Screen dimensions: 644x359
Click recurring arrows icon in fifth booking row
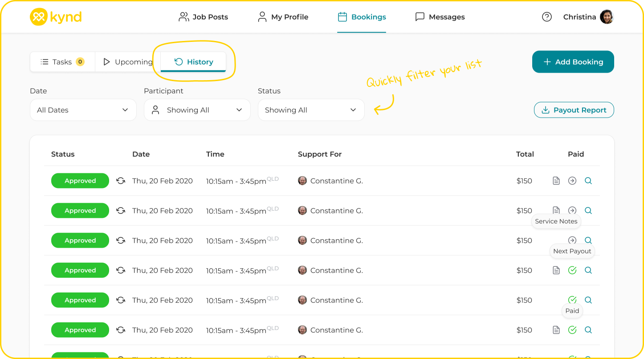[x=121, y=300]
